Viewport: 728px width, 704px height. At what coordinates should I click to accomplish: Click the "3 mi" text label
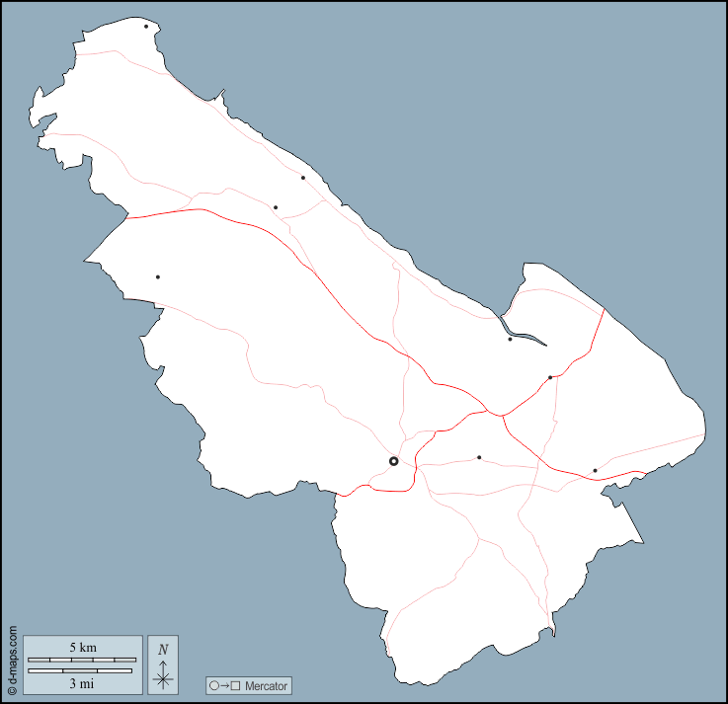[82, 682]
